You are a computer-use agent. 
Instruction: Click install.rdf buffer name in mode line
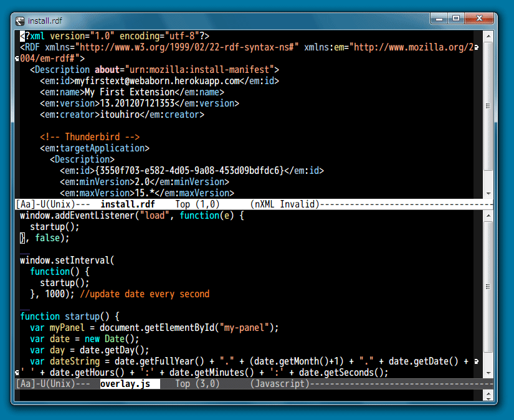click(128, 204)
